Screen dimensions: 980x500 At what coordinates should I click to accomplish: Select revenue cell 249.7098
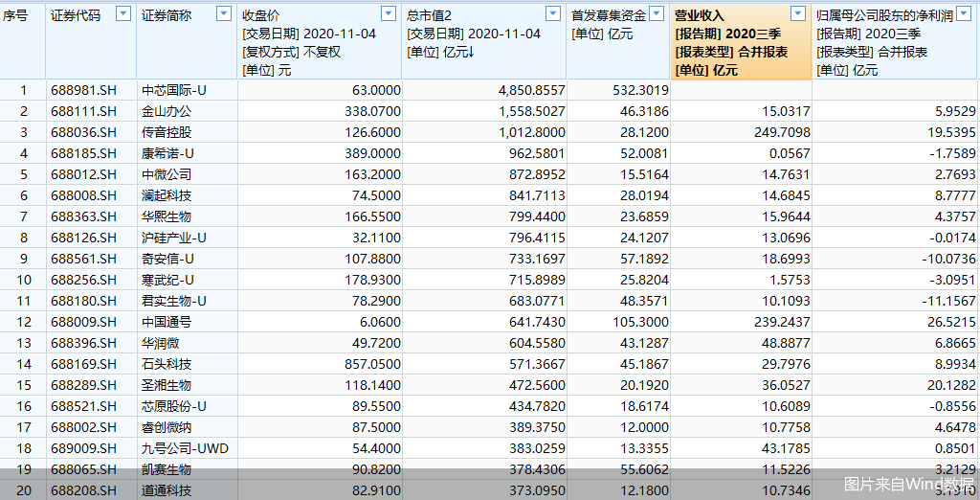click(x=741, y=133)
